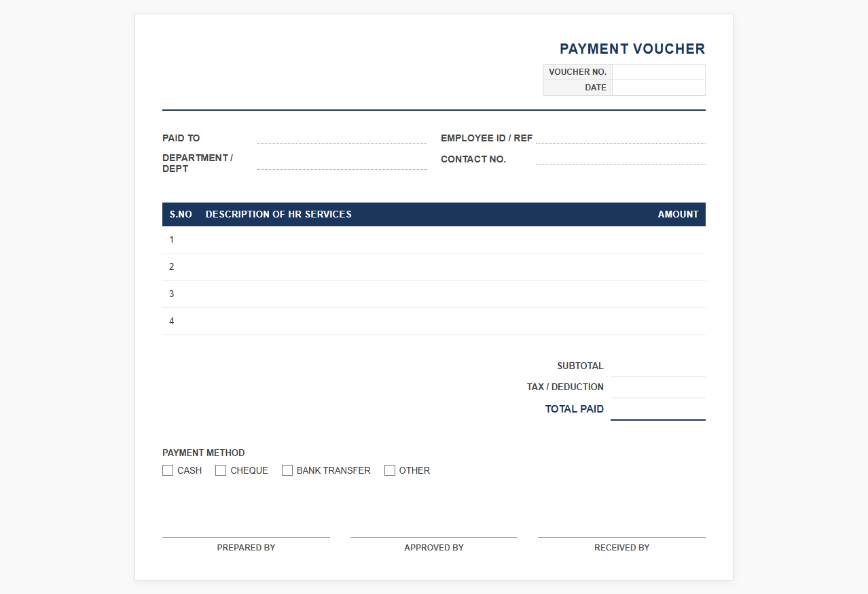Image resolution: width=868 pixels, height=594 pixels.
Task: Tick the CHEQUE payment method checkbox
Action: point(221,470)
